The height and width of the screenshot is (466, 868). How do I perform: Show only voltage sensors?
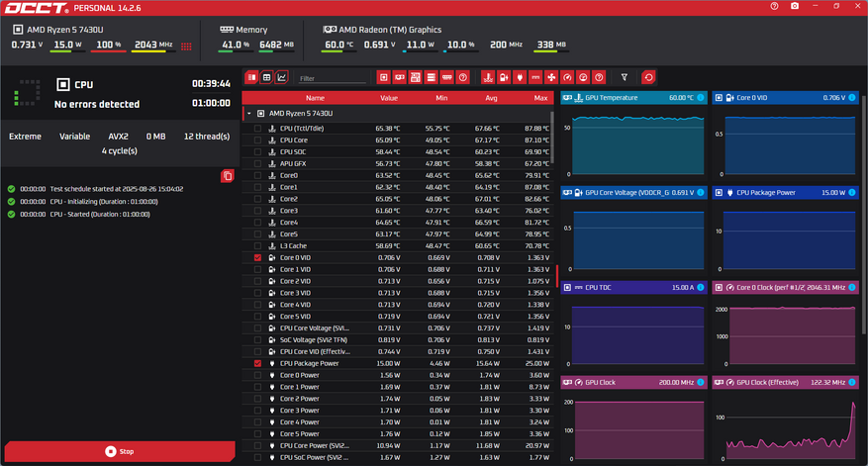[x=504, y=77]
